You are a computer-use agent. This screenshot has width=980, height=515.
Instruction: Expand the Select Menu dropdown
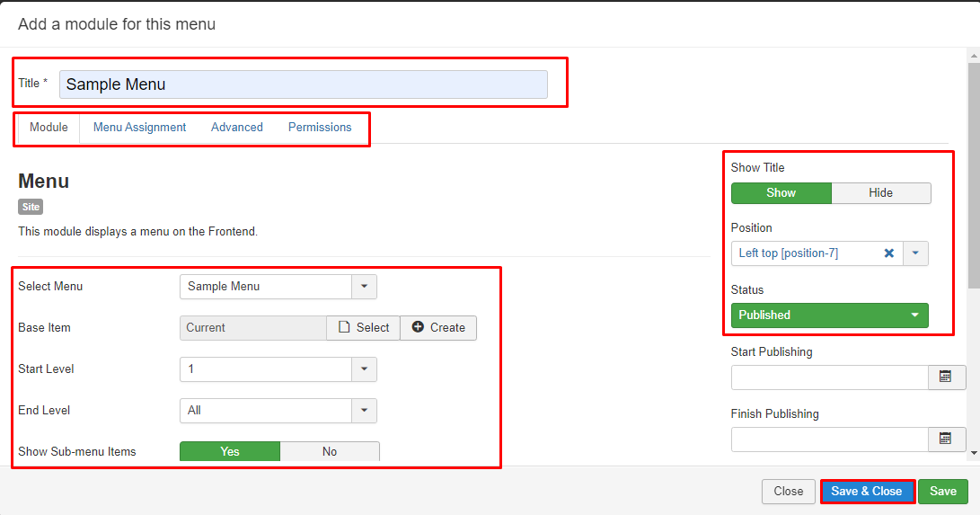(364, 287)
